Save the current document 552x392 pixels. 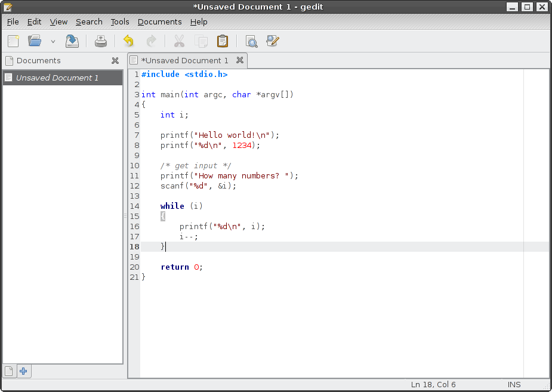(x=72, y=41)
